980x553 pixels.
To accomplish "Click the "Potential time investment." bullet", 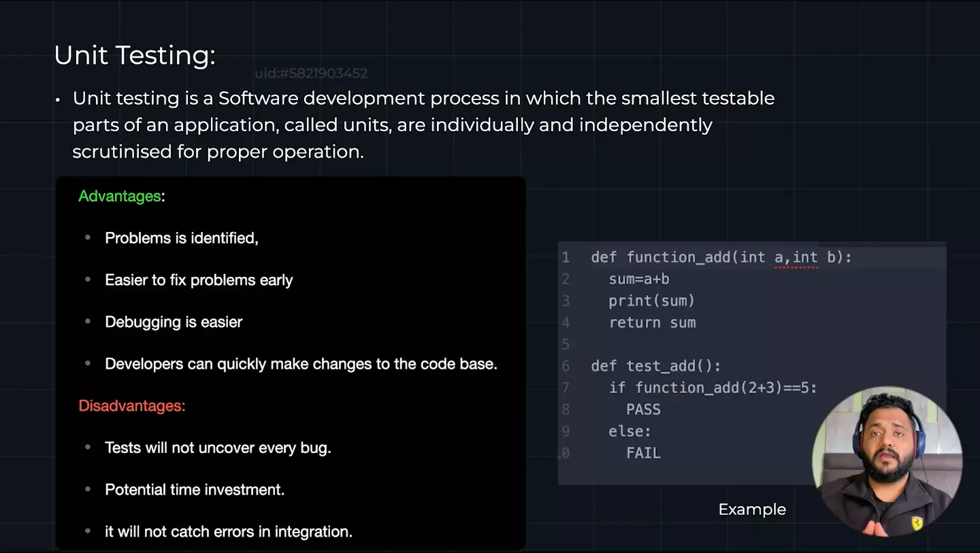I will [x=195, y=490].
